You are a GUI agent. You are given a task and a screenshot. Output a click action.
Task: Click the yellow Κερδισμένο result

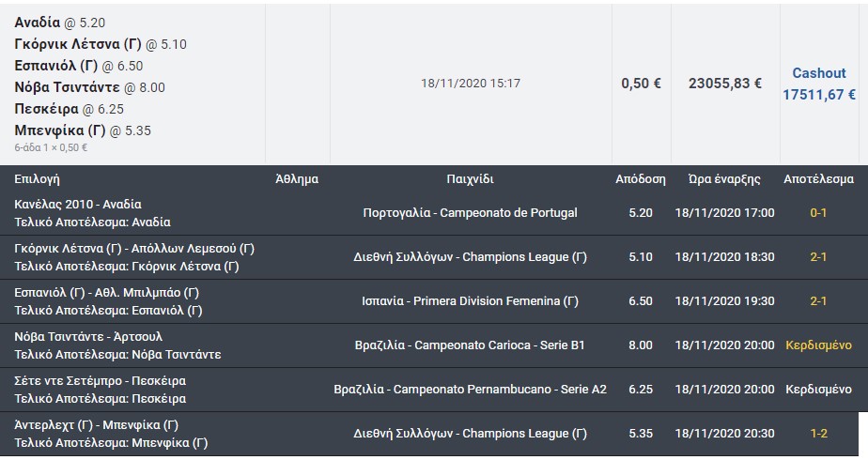click(x=818, y=345)
